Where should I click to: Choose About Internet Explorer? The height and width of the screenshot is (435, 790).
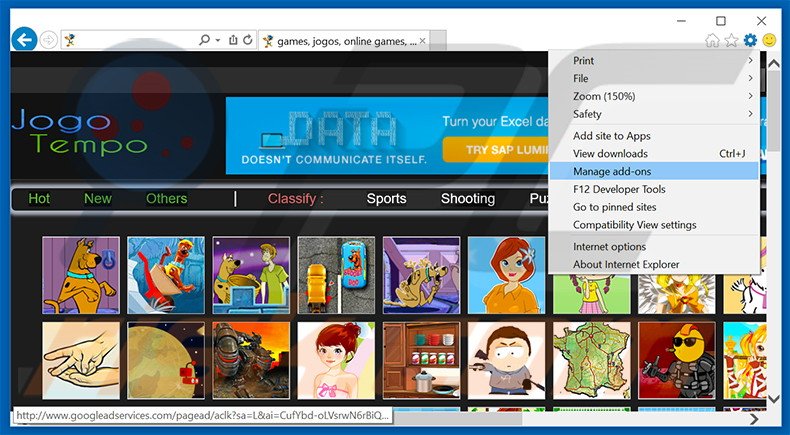653,265
